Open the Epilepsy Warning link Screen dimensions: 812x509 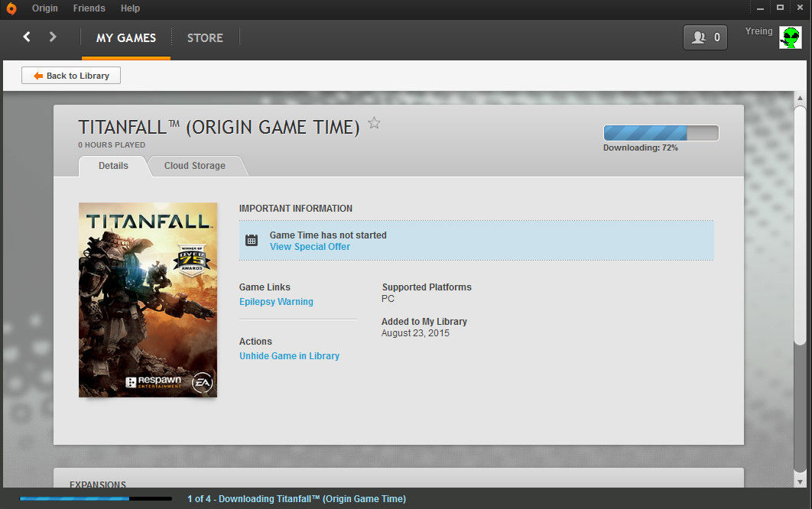[x=276, y=302]
